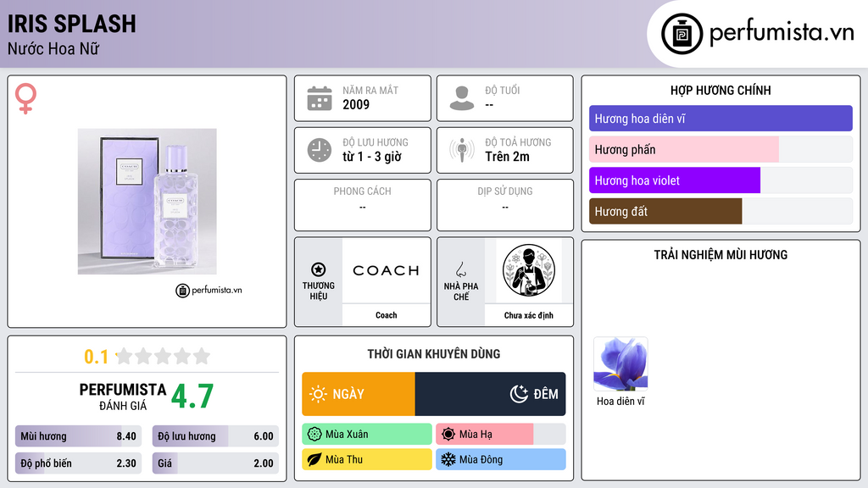
Task: Select the yellow Mùa Thu season bar
Action: pos(367,459)
